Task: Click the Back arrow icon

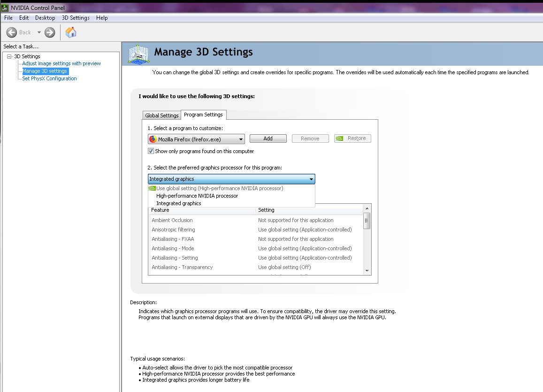Action: tap(11, 32)
